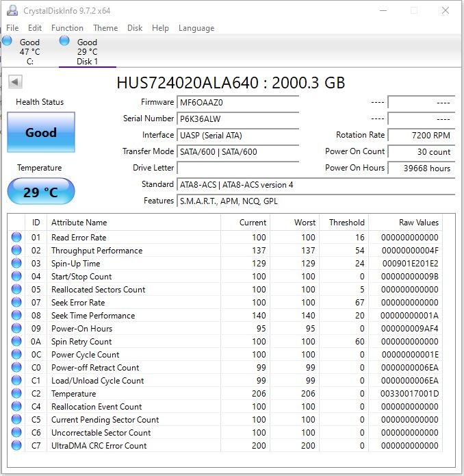Click raw value 000901E201E2
The width and height of the screenshot is (464, 476).
click(x=411, y=264)
